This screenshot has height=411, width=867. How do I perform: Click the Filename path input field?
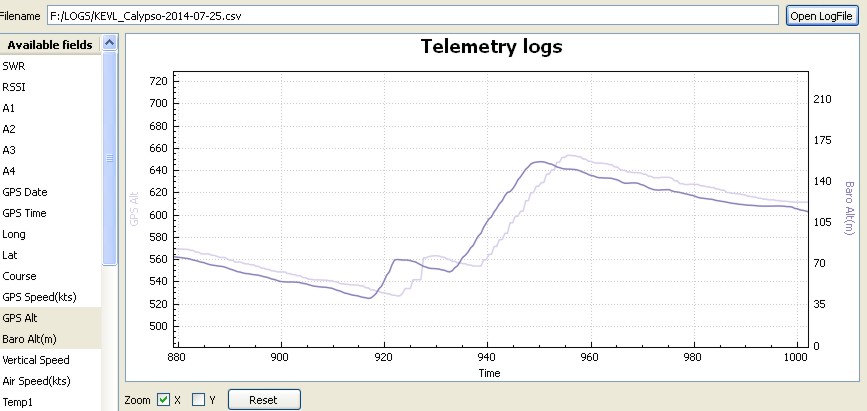(412, 16)
